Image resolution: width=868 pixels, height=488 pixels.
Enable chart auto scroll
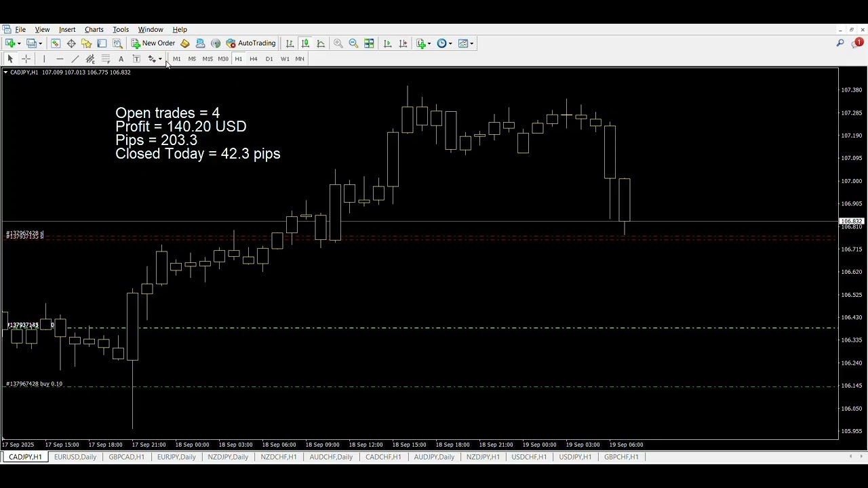point(387,43)
